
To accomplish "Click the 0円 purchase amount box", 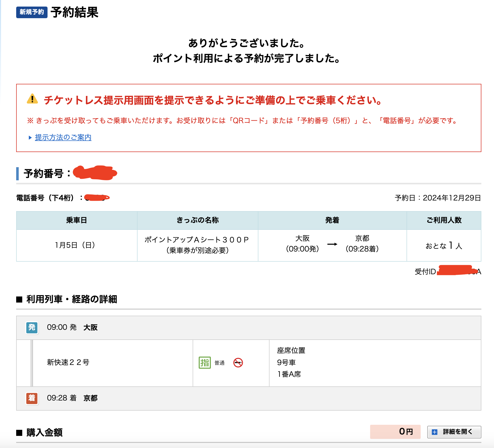I will pyautogui.click(x=395, y=432).
